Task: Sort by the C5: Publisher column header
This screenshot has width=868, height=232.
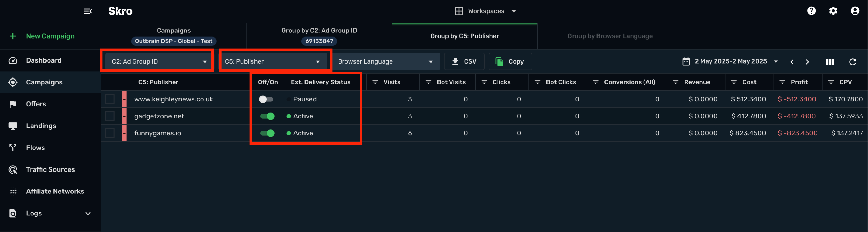Action: (x=158, y=82)
